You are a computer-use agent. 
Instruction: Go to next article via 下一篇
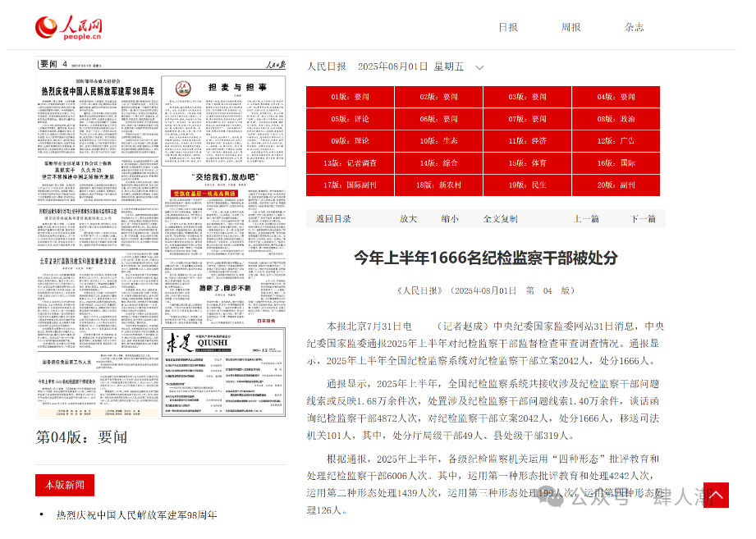643,219
